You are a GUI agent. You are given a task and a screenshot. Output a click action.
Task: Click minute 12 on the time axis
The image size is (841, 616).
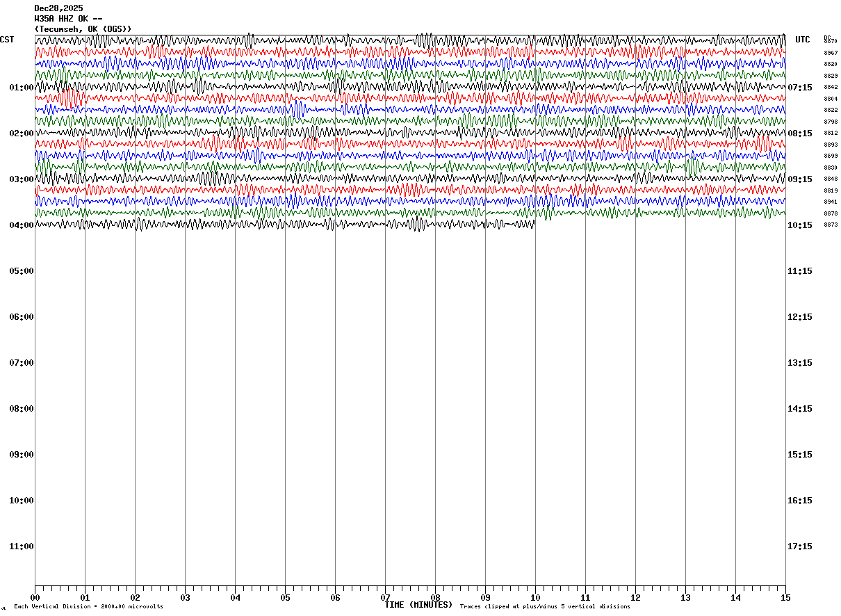pyautogui.click(x=635, y=597)
